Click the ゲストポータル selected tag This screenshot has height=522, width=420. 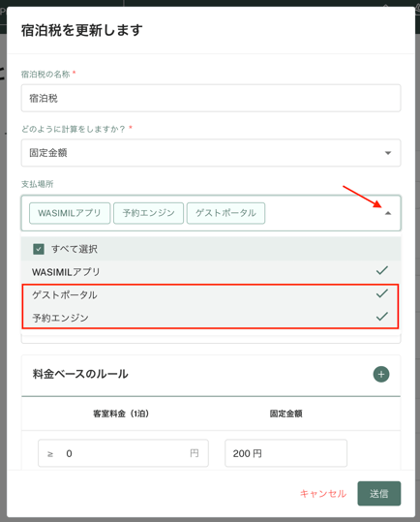coord(225,213)
